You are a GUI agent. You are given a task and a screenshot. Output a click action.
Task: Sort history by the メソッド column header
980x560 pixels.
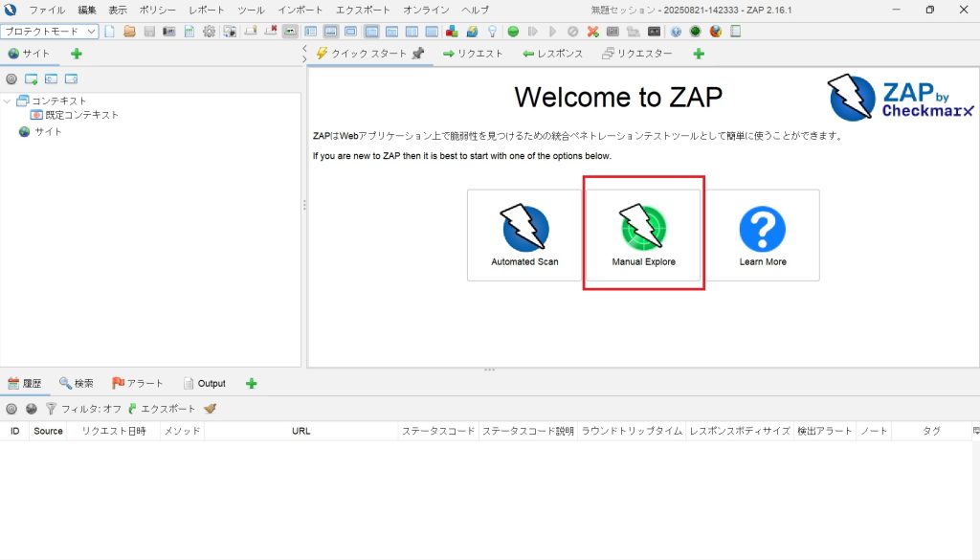[x=182, y=432]
